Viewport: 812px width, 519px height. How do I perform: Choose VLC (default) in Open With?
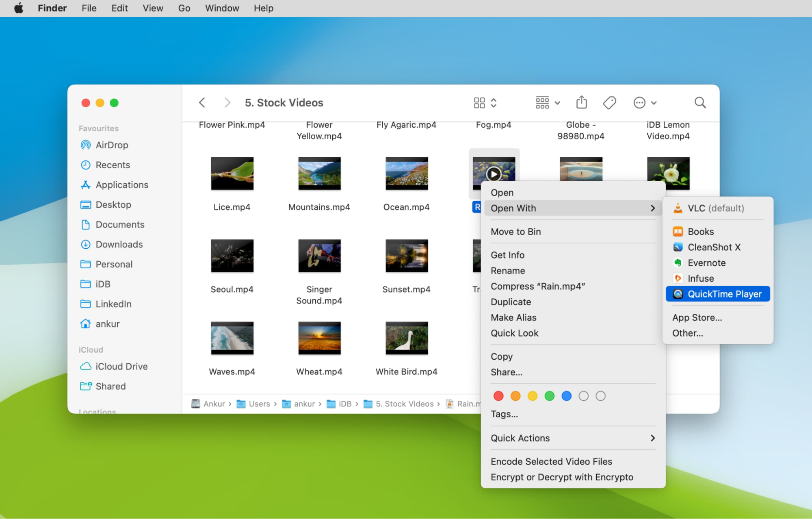coord(715,208)
